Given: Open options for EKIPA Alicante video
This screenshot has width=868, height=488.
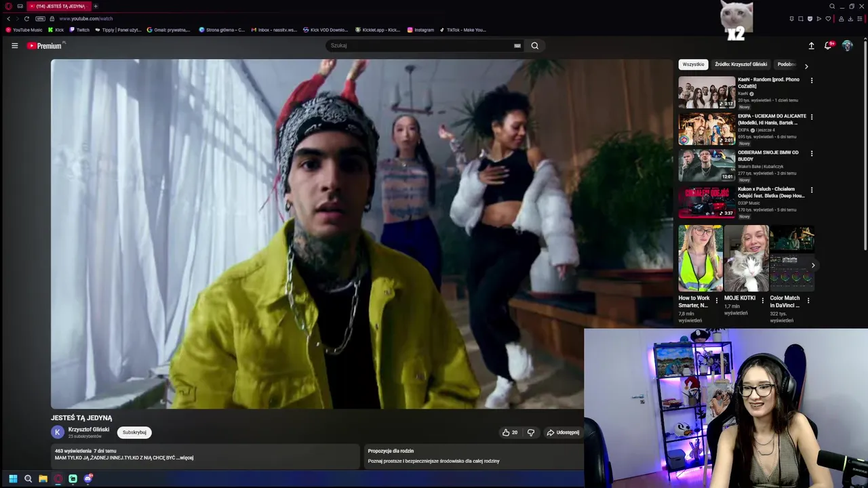Looking at the screenshot, I should (812, 117).
